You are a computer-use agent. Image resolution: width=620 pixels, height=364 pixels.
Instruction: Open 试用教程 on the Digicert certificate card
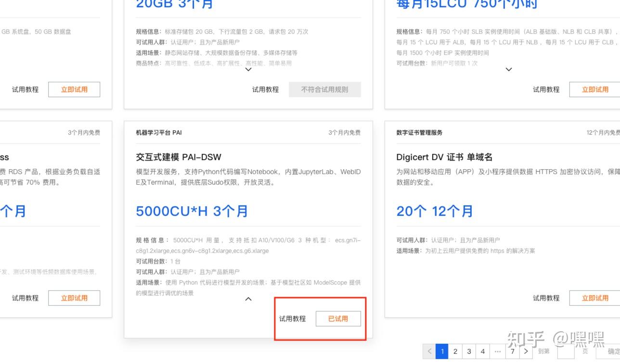546,298
